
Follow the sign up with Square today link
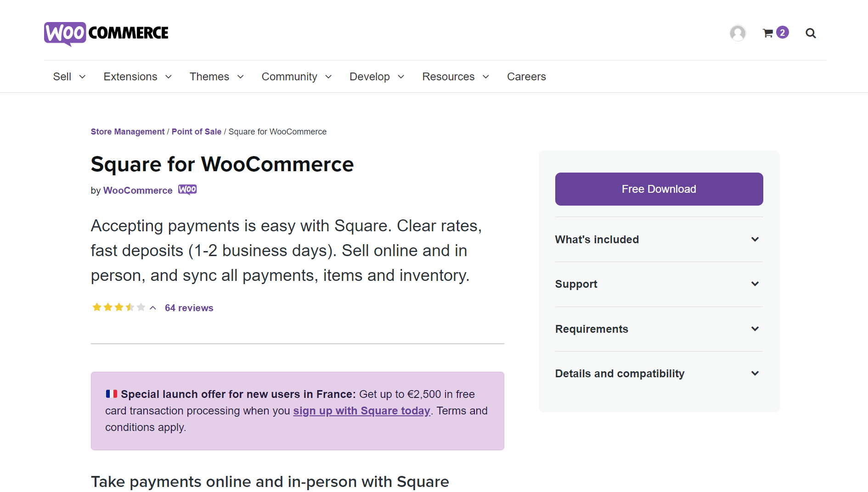(361, 411)
